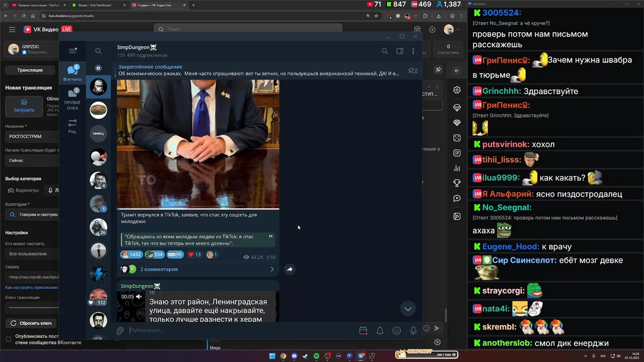This screenshot has width=644, height=362.
Task: Open the chat avatar with 26 unread
Action: tap(98, 227)
